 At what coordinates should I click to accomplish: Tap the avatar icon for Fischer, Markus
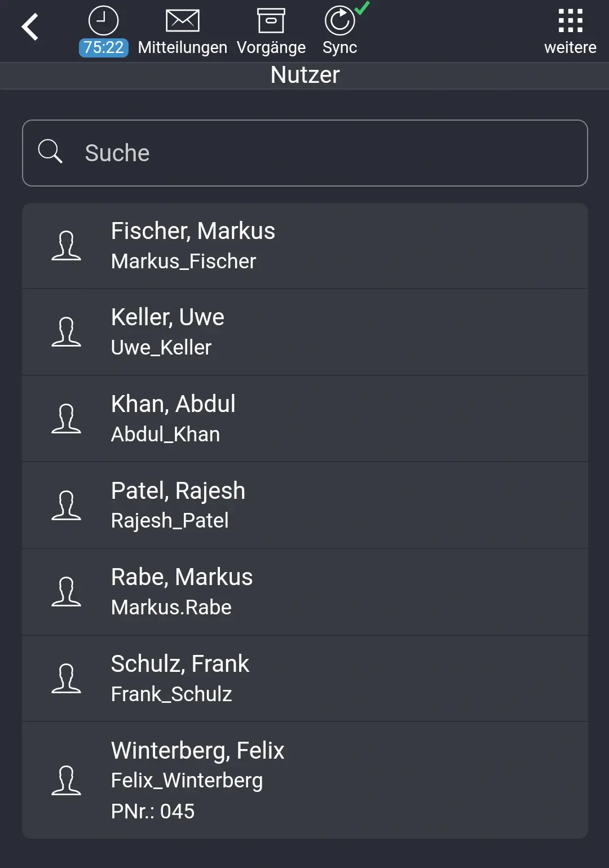click(x=67, y=246)
